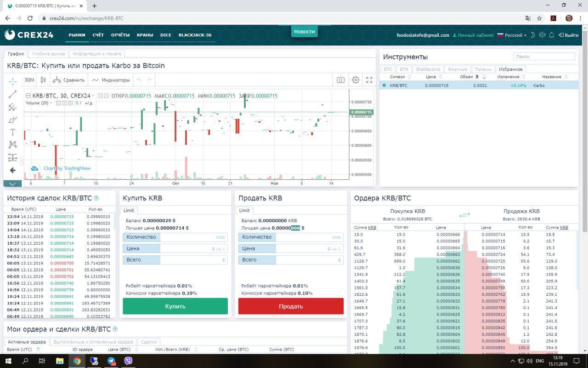
Task: Select the trend line drawing tool
Action: click(13, 94)
